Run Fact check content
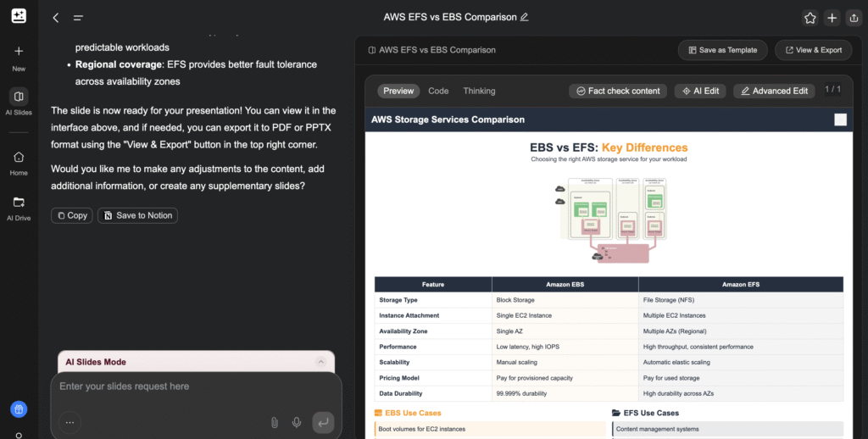868x439 pixels. [x=618, y=91]
